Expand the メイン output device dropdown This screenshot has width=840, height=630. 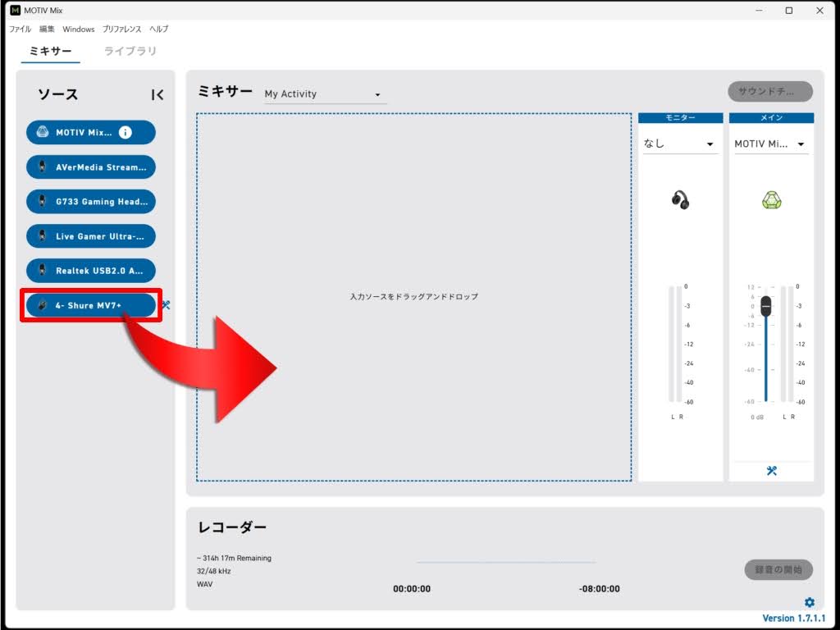point(771,144)
